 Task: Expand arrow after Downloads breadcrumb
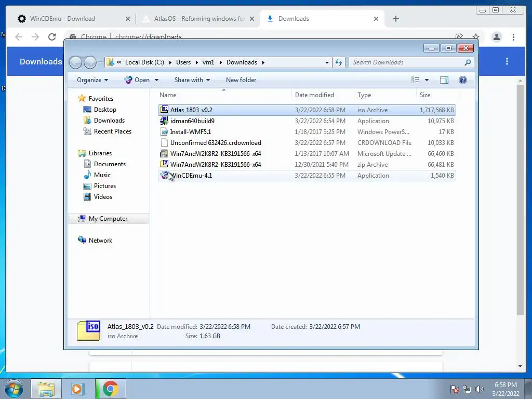263,62
